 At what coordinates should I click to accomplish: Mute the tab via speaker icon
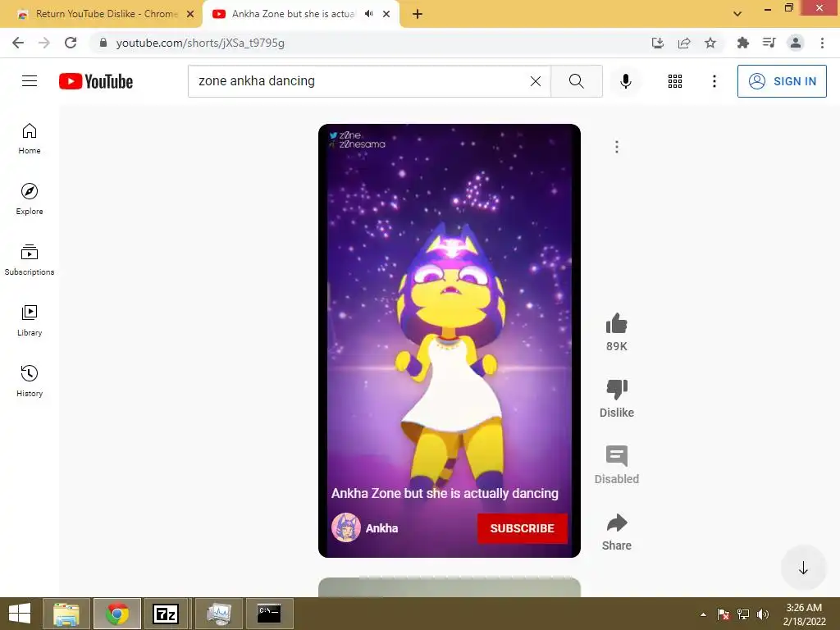click(x=368, y=14)
